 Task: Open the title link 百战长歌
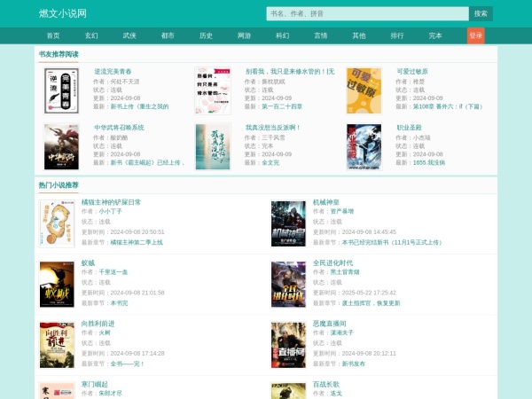pos(326,385)
